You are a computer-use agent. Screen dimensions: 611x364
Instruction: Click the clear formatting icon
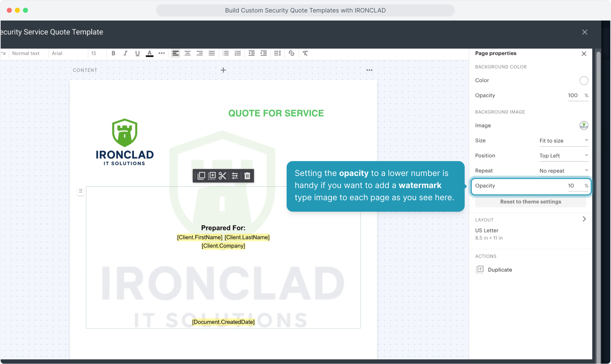pos(305,53)
